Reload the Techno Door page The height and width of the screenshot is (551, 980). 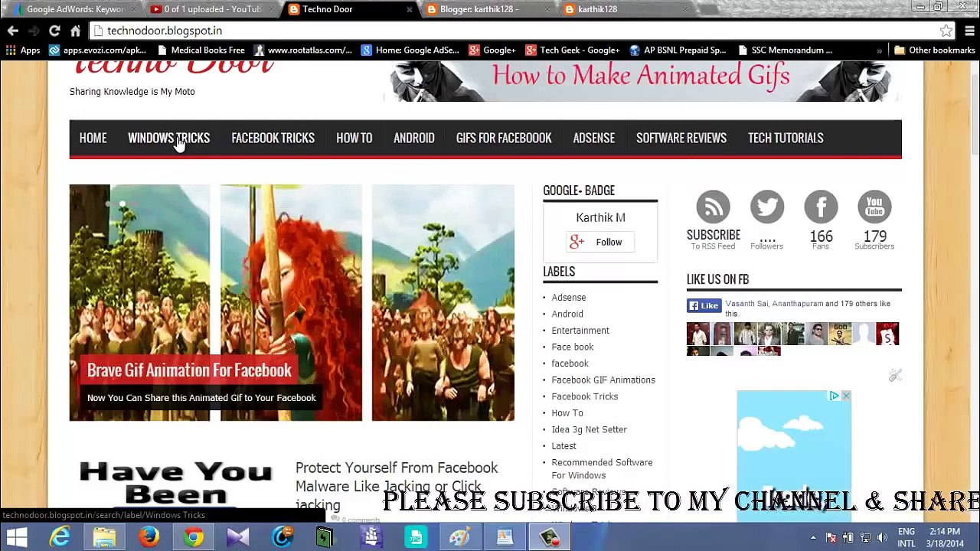point(54,31)
